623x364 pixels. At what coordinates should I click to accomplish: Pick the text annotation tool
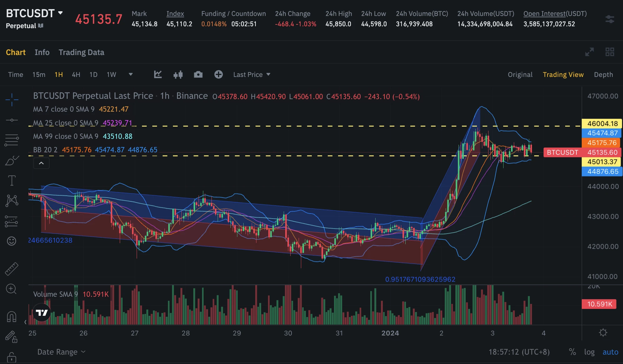pos(12,180)
